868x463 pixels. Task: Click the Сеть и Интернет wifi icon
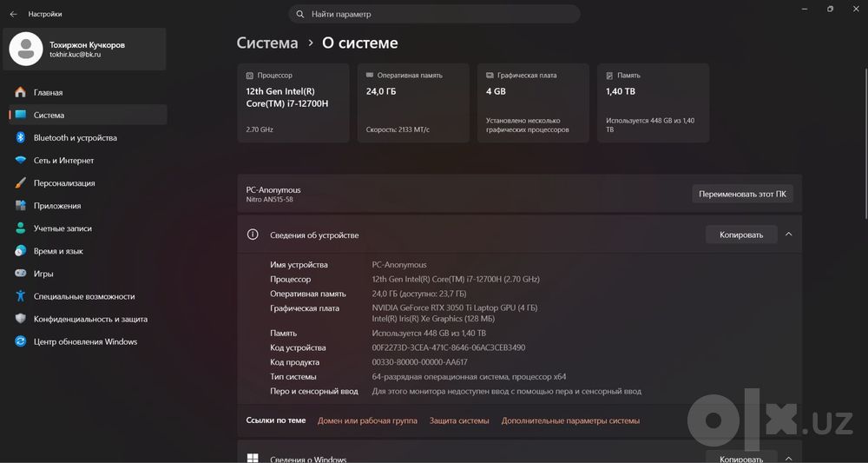(21, 161)
